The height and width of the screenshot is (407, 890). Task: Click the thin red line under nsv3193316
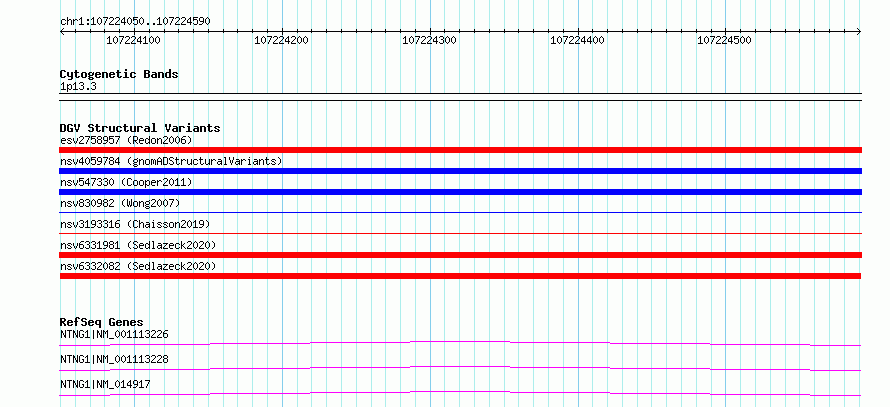[x=460, y=233]
